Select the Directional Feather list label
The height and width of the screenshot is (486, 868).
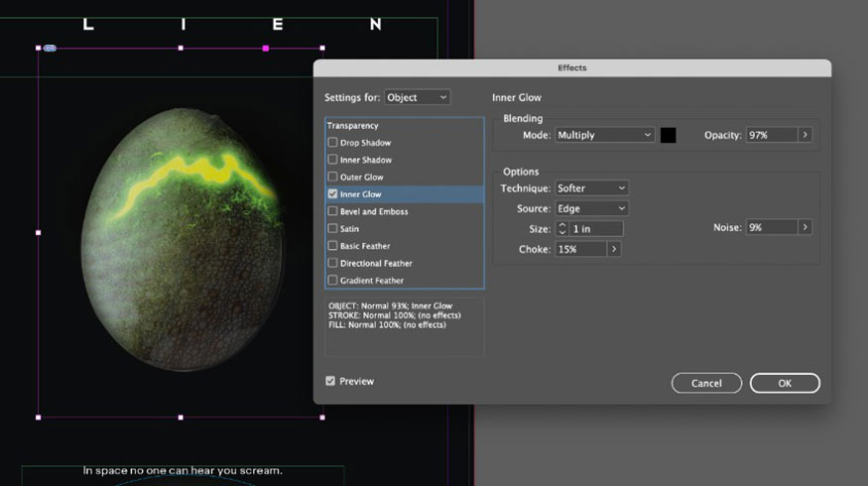[x=376, y=264]
